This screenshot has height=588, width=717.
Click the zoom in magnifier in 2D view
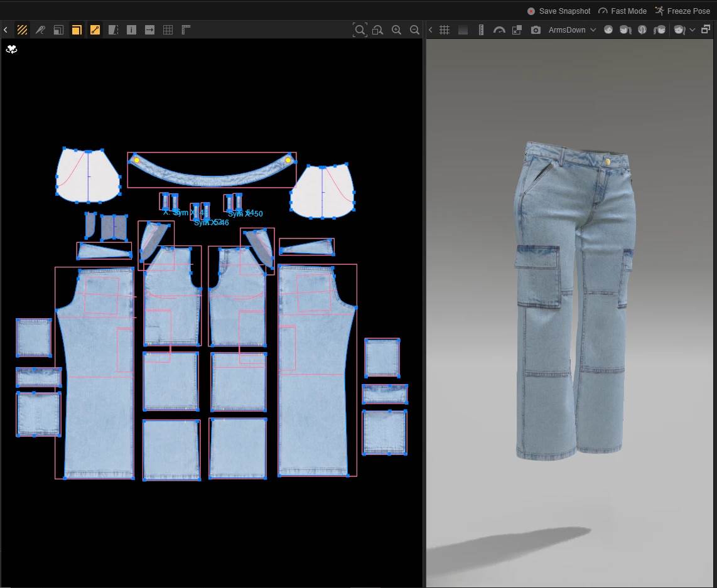396,30
